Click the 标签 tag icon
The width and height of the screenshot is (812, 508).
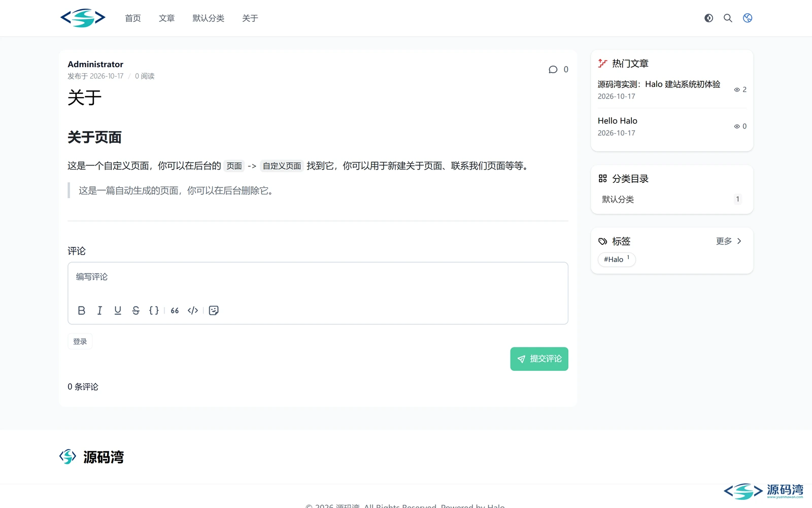pos(602,241)
